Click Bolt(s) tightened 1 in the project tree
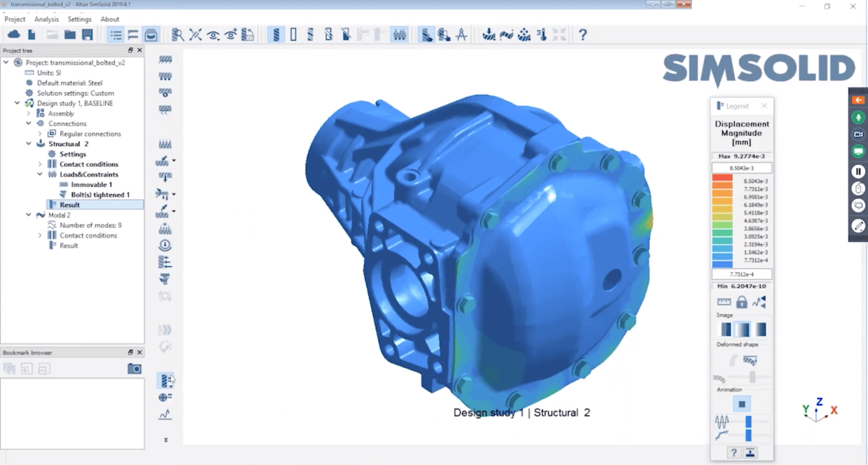This screenshot has width=868, height=465. click(100, 194)
